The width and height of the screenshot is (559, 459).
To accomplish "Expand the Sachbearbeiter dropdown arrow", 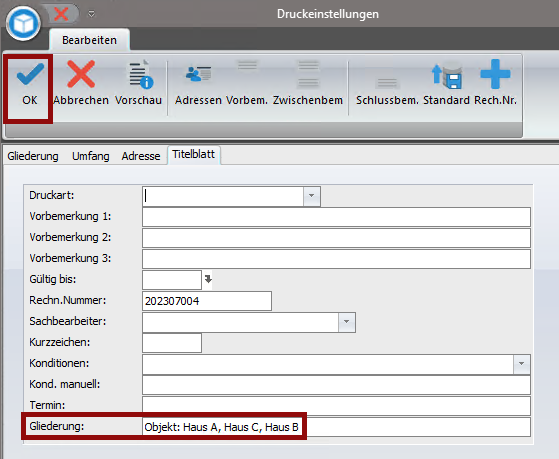I will [347, 322].
